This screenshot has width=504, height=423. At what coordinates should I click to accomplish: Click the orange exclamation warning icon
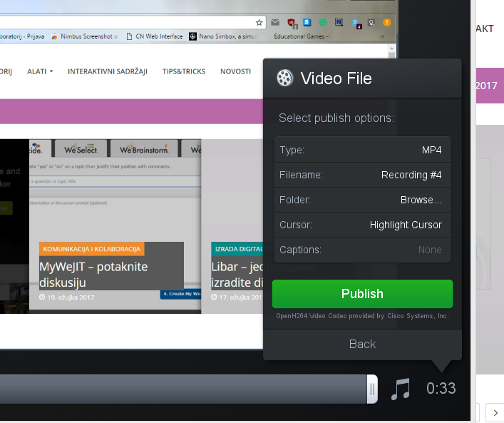386,22
